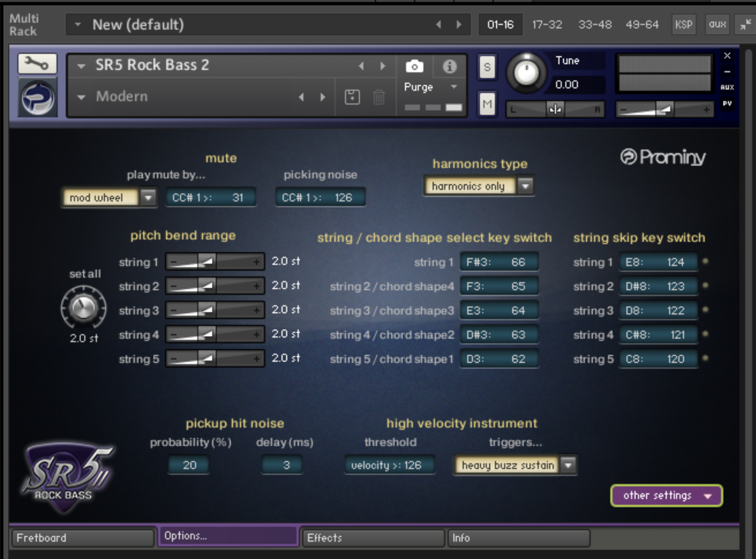Click the picking noise CC# 1>: 126 field
756x559 pixels.
click(320, 198)
